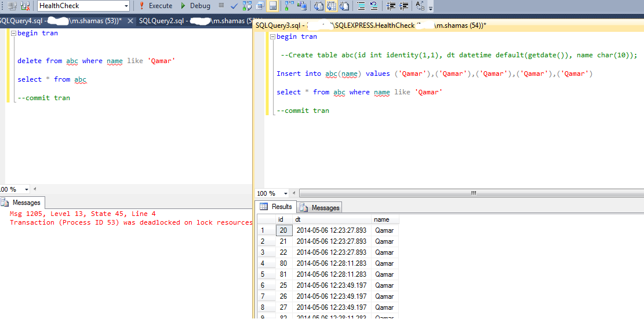This screenshot has height=319, width=644.
Task: Click the Change Connection icon
Action: tap(26, 6)
